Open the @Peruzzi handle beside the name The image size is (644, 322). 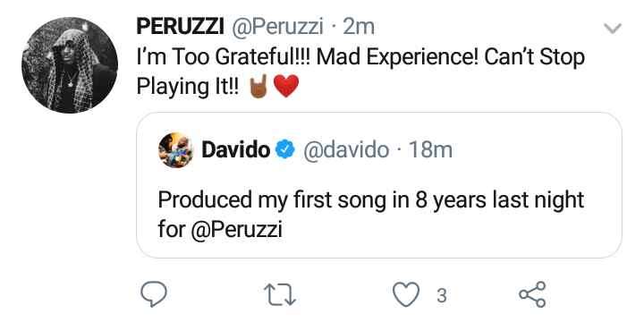[277, 28]
